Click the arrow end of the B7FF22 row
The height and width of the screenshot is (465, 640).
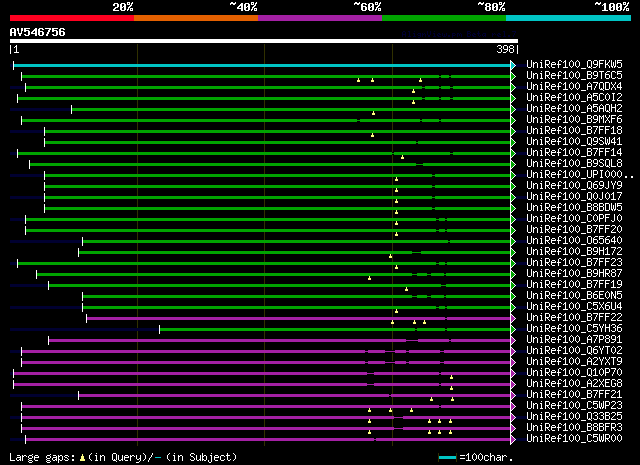pyautogui.click(x=513, y=318)
